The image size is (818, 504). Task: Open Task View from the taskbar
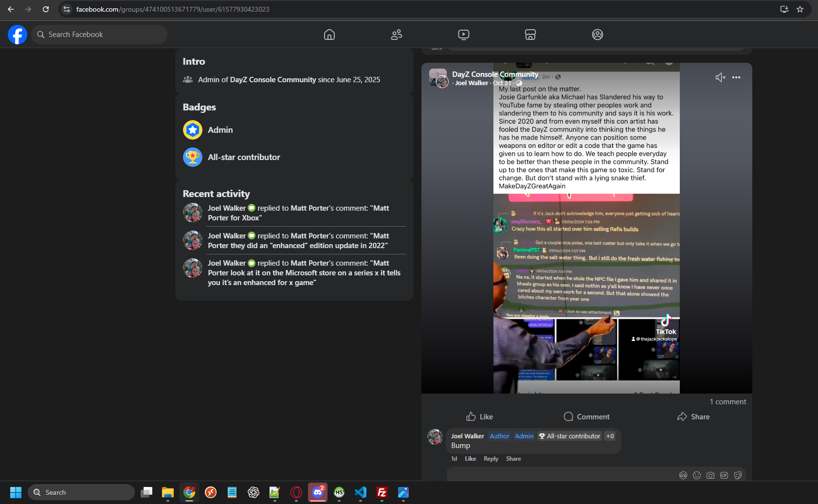[146, 492]
